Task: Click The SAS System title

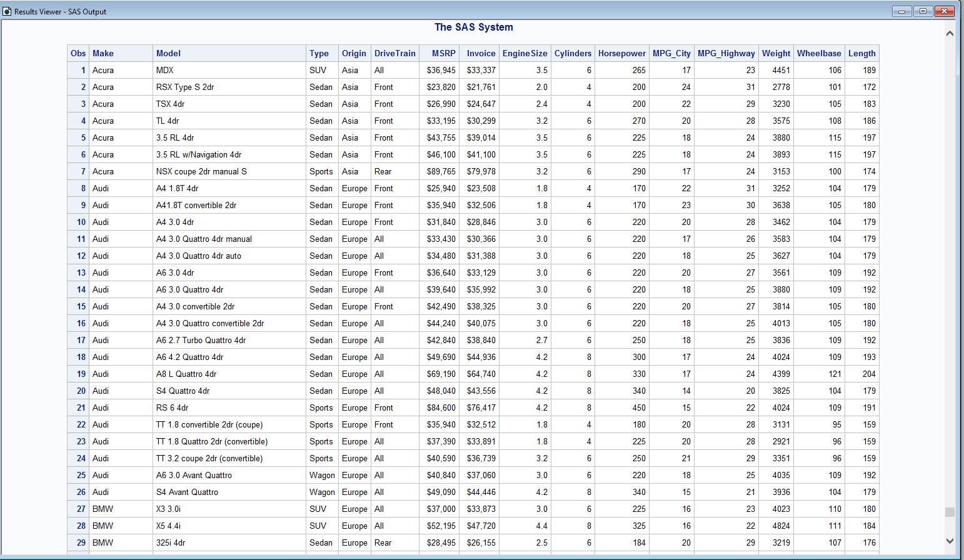Action: [473, 27]
